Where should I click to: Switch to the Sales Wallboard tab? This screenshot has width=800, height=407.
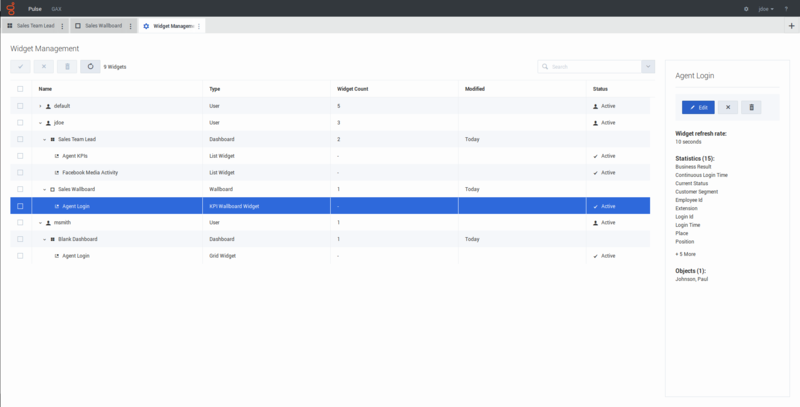click(x=105, y=26)
